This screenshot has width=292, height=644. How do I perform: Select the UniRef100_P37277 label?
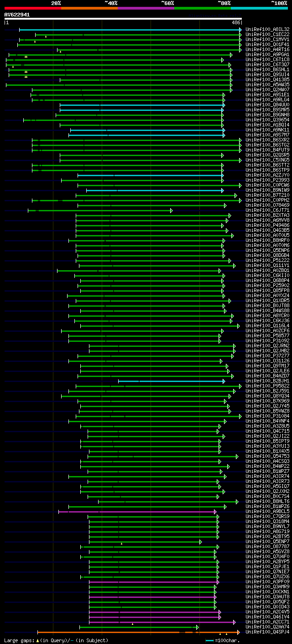[267, 356]
